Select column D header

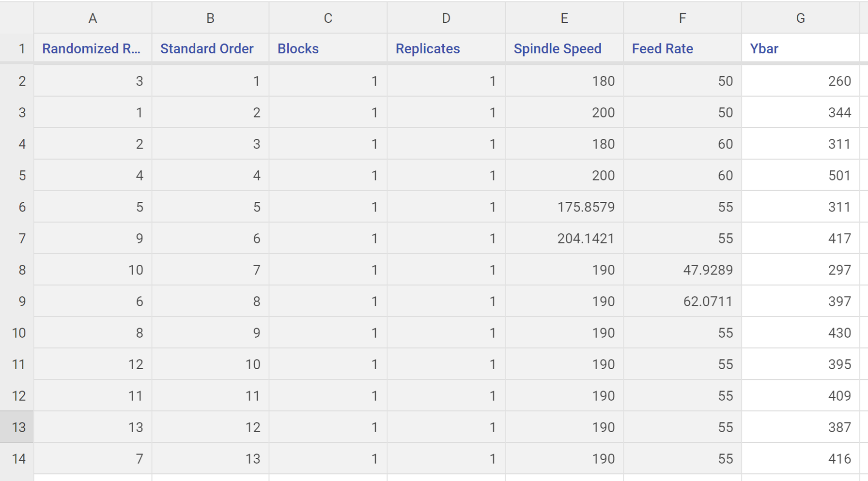(446, 18)
